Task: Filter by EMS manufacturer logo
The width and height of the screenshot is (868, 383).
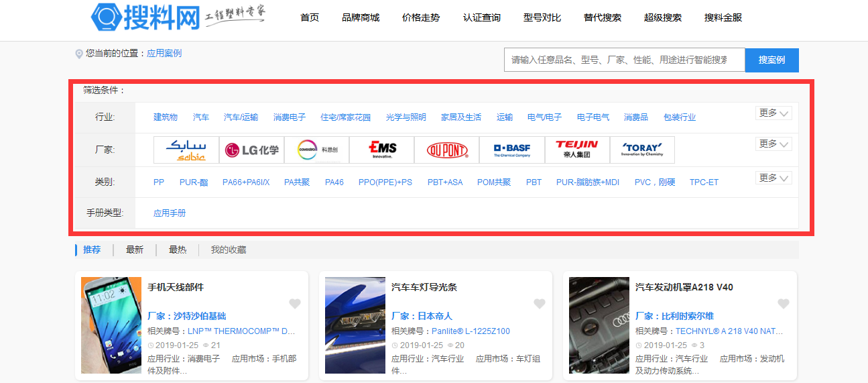Action: (381, 150)
